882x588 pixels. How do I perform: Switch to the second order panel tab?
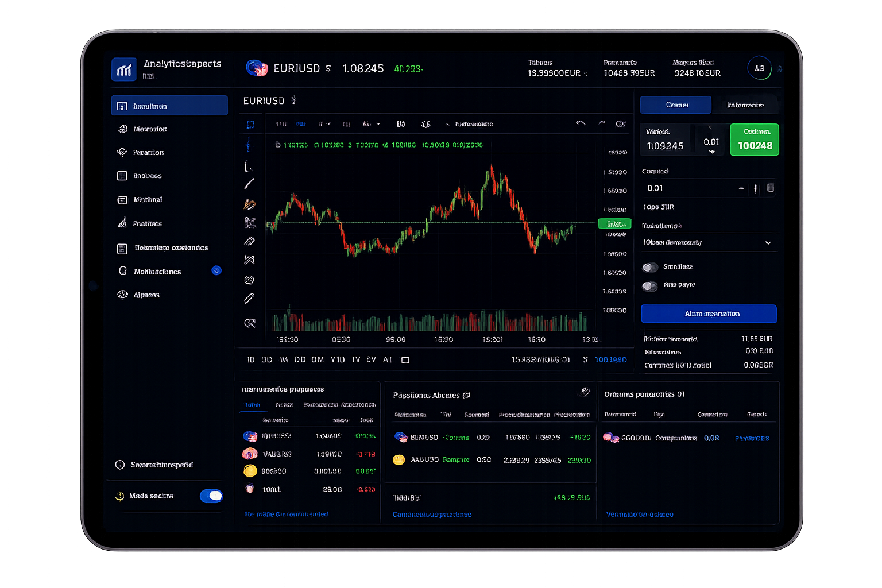(x=745, y=105)
